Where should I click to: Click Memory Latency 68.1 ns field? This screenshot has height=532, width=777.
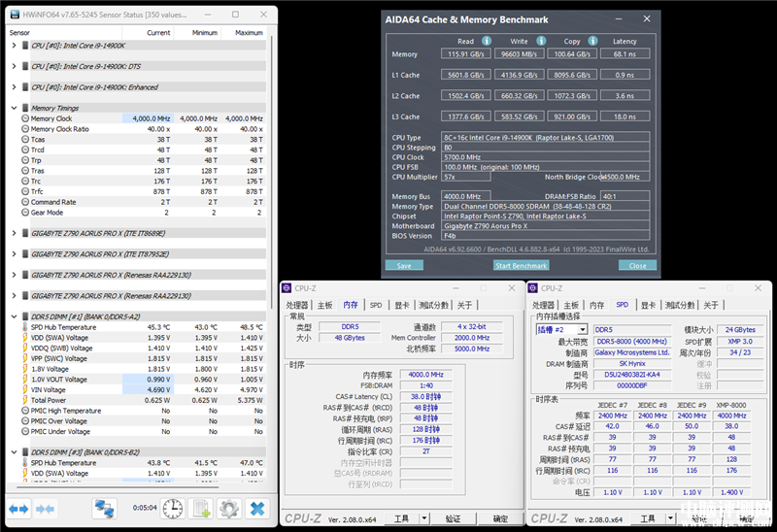click(x=625, y=53)
